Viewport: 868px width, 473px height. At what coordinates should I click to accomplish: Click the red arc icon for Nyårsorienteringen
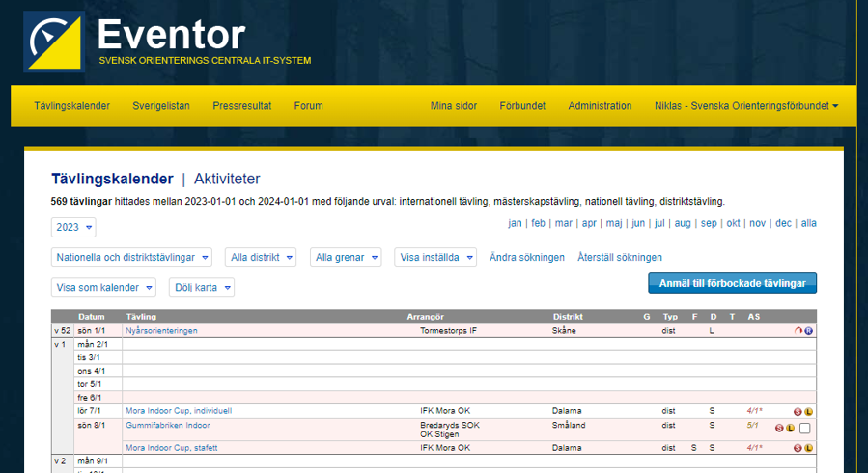tap(798, 331)
